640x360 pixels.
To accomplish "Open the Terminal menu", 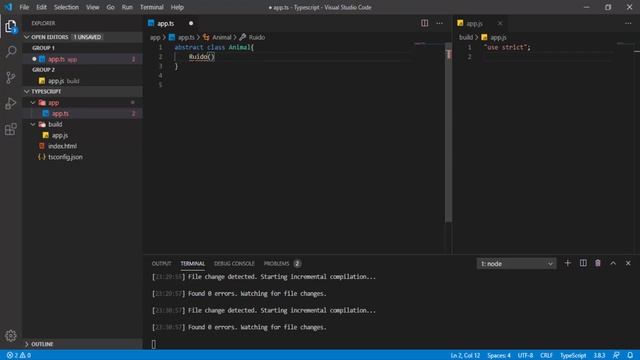I will point(151,7).
